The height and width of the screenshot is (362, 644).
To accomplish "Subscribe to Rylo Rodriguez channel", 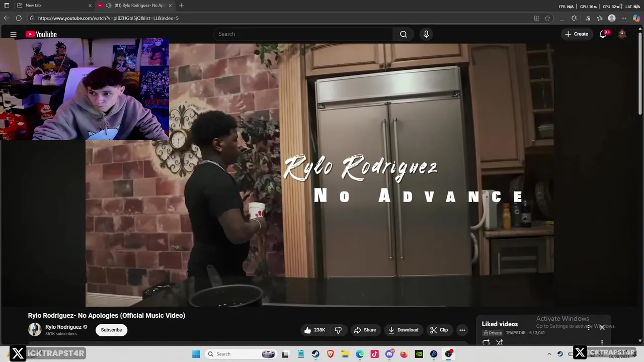I will (x=111, y=330).
